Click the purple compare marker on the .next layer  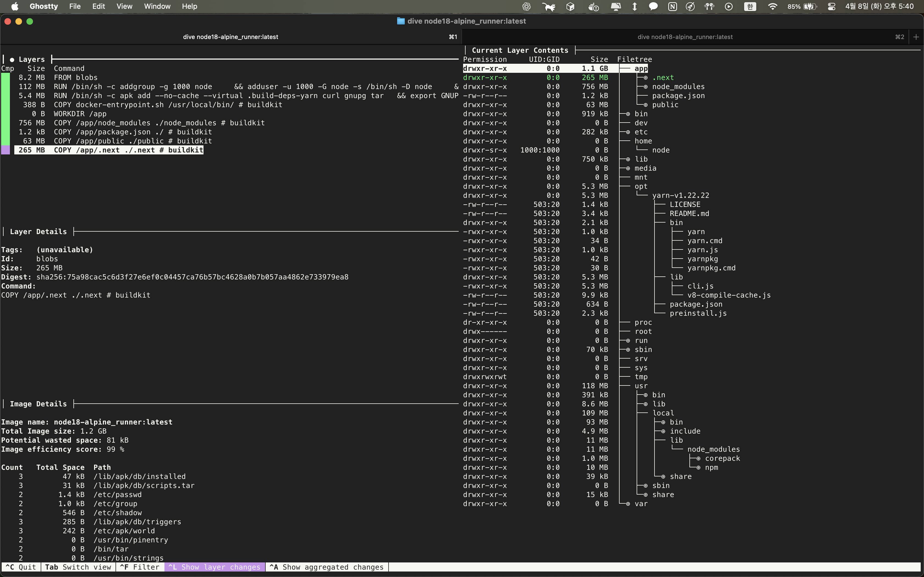[6, 150]
